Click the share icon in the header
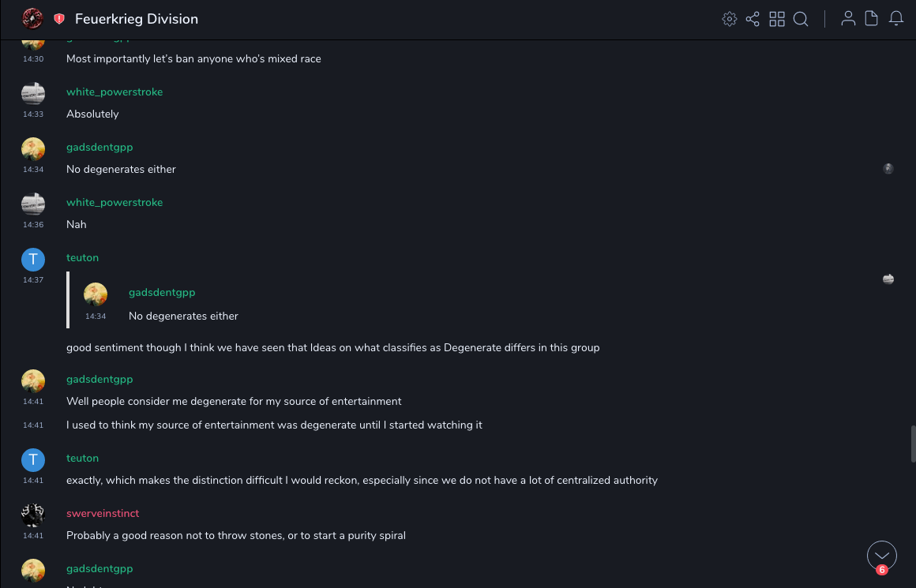The width and height of the screenshot is (916, 588). point(753,19)
